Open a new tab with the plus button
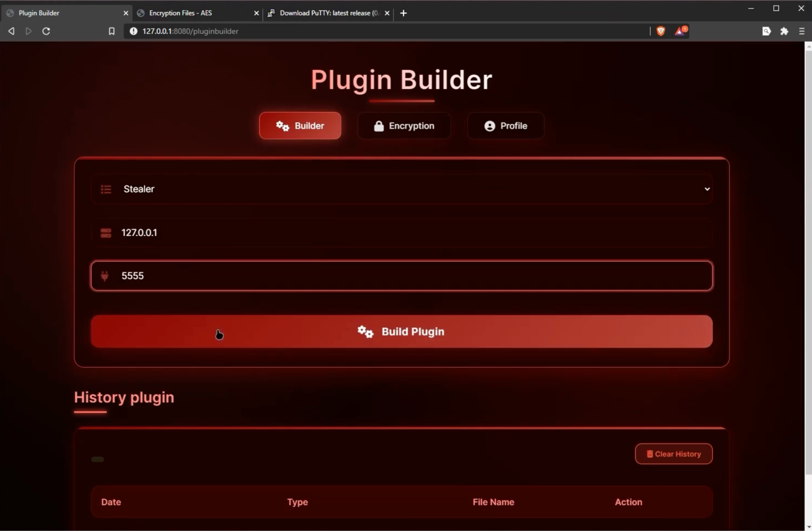The width and height of the screenshot is (812, 531). pos(403,13)
